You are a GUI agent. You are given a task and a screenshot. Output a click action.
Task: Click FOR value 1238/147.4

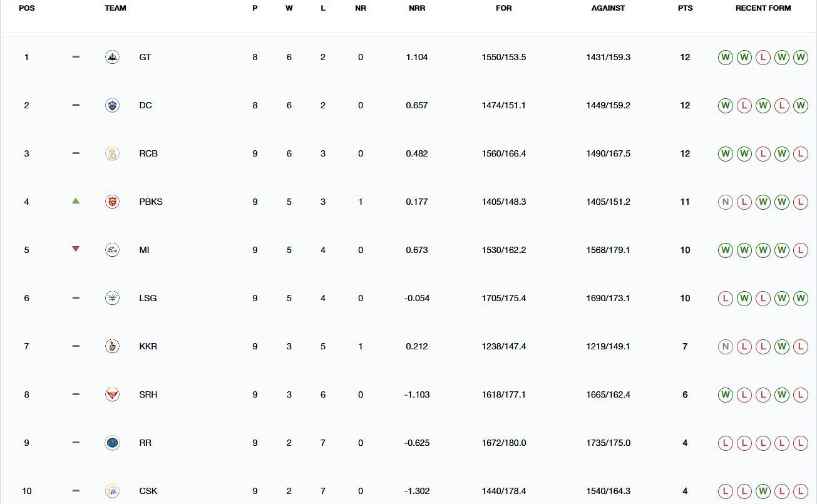coord(503,346)
